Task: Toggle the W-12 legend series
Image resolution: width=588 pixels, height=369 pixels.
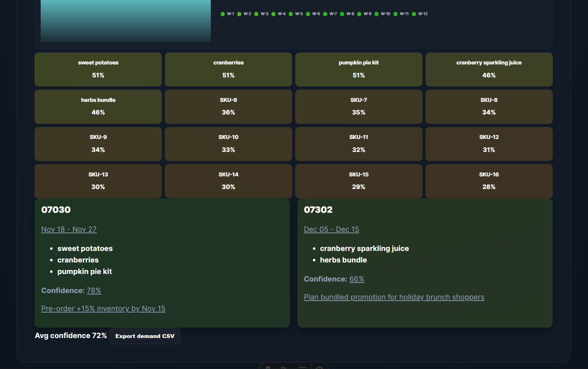Action: click(x=420, y=14)
